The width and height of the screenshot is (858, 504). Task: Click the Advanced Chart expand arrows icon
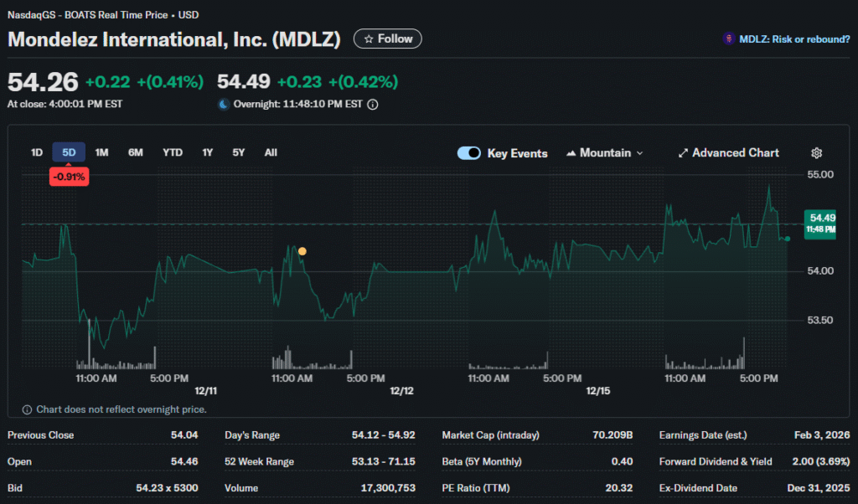683,153
